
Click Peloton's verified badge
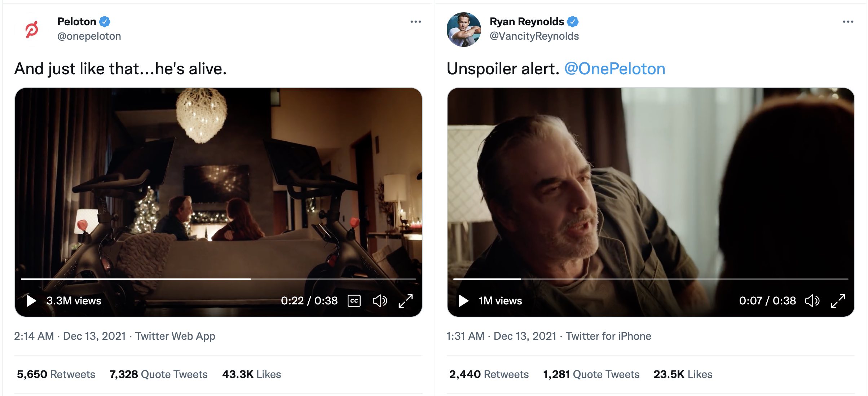(x=105, y=22)
